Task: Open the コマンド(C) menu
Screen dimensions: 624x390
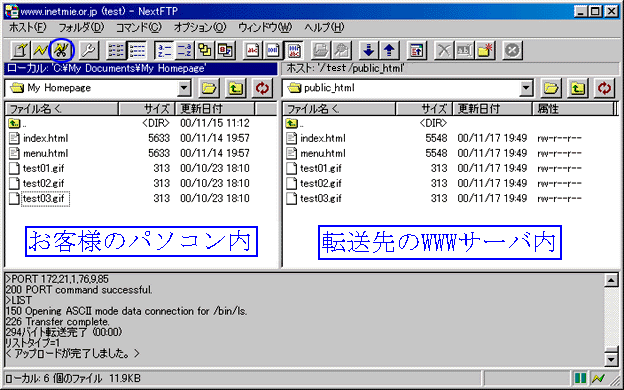Action: click(x=138, y=28)
